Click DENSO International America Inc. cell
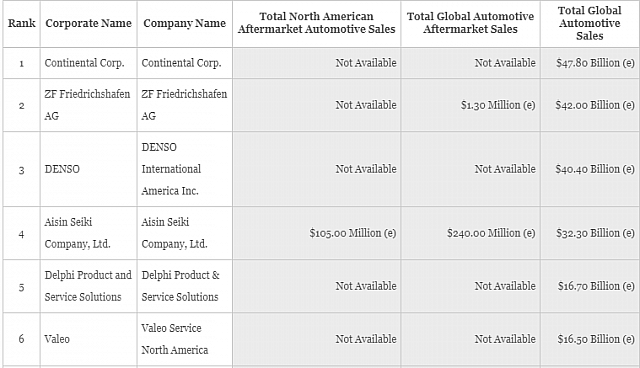Screen dimensions: 640x368 [x=184, y=169]
